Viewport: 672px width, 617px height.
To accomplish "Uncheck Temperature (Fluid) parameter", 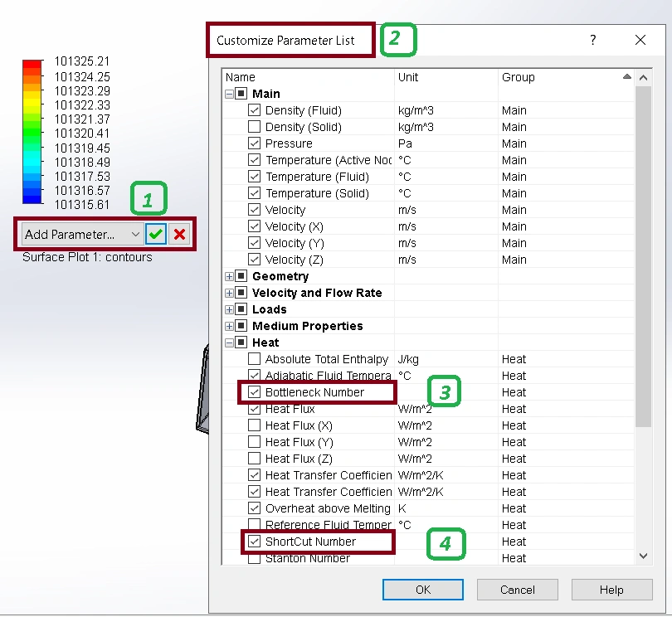I will tap(254, 177).
